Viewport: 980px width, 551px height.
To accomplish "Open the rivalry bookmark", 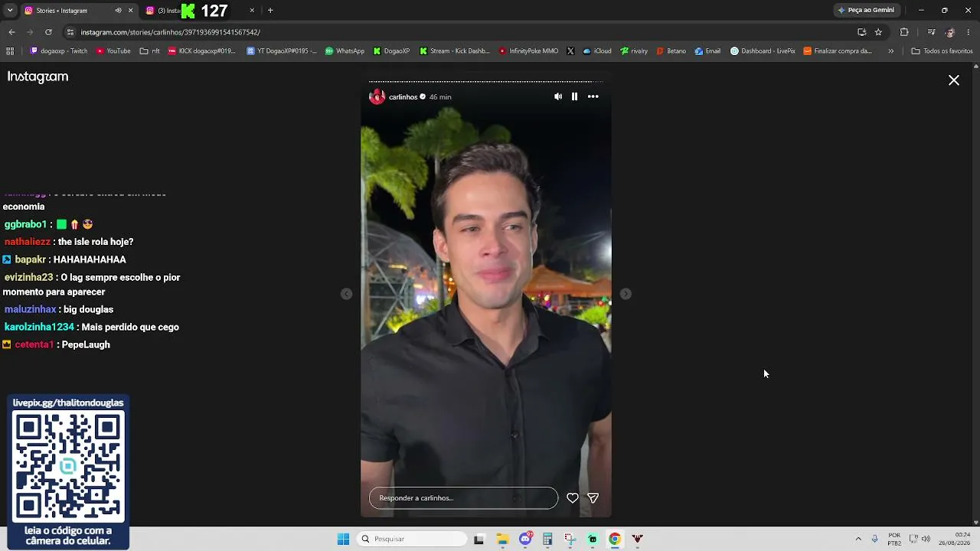I will pyautogui.click(x=634, y=51).
